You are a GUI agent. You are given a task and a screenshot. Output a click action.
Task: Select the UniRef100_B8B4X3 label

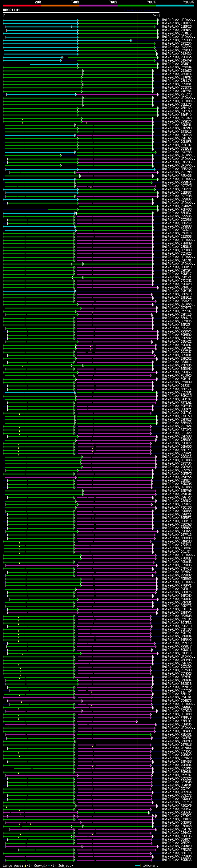[177, 423]
